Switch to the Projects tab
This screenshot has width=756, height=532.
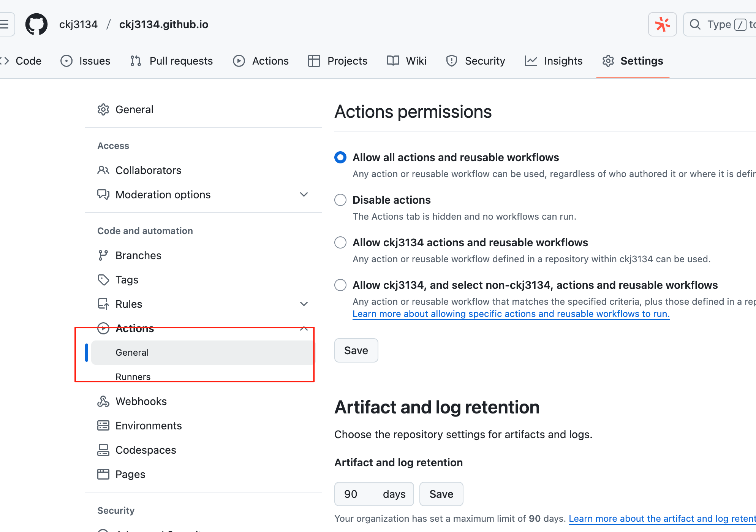(338, 61)
